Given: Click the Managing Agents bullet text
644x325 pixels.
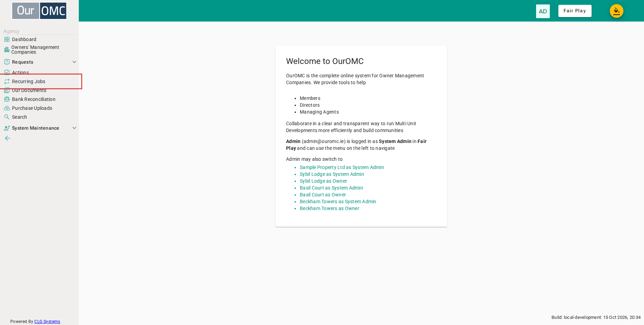Looking at the screenshot, I should [x=319, y=112].
